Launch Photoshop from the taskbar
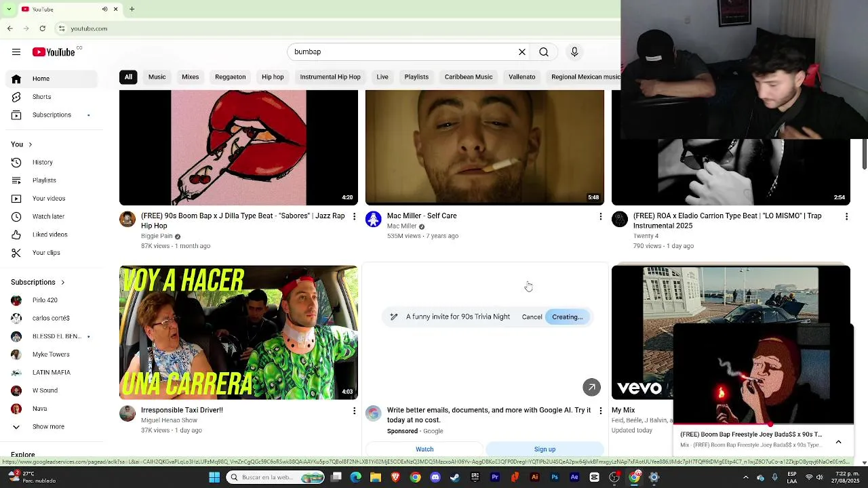This screenshot has width=868, height=488. (555, 477)
